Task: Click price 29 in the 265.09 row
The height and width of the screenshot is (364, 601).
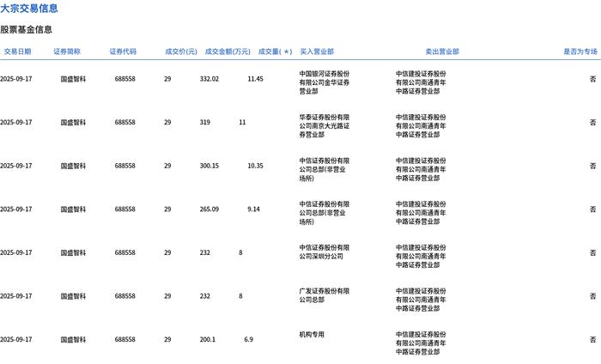Action: pyautogui.click(x=167, y=209)
